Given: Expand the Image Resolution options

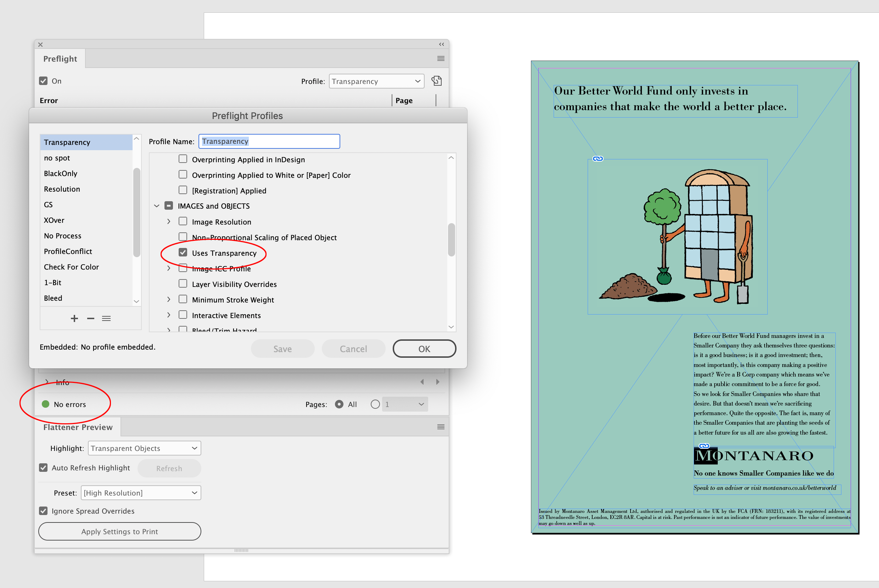Looking at the screenshot, I should click(168, 221).
